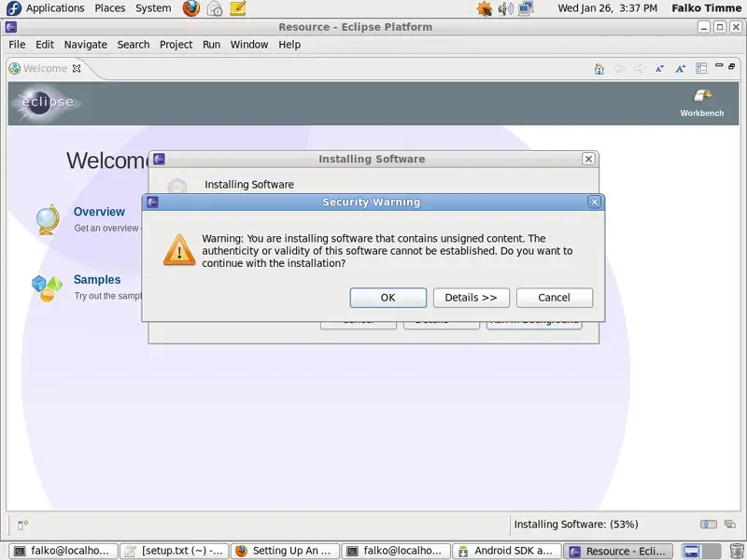Select the Welcome tab
Image resolution: width=747 pixels, height=560 pixels.
click(45, 68)
